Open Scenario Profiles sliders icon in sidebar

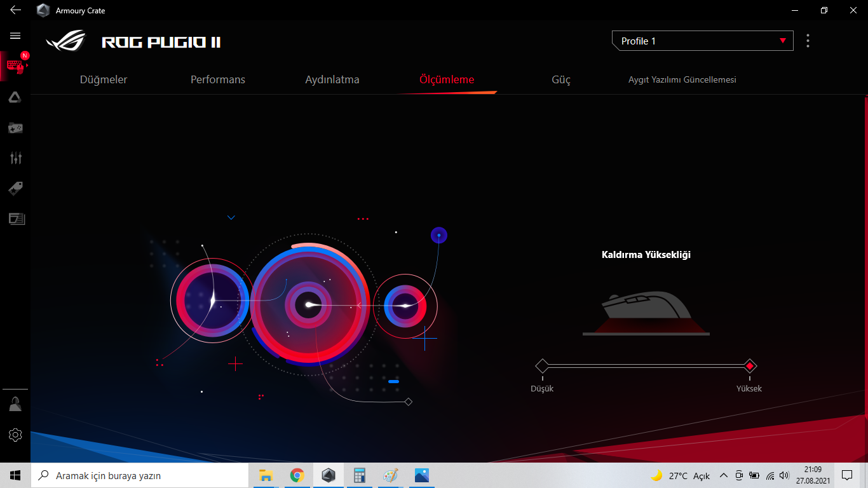tap(15, 158)
